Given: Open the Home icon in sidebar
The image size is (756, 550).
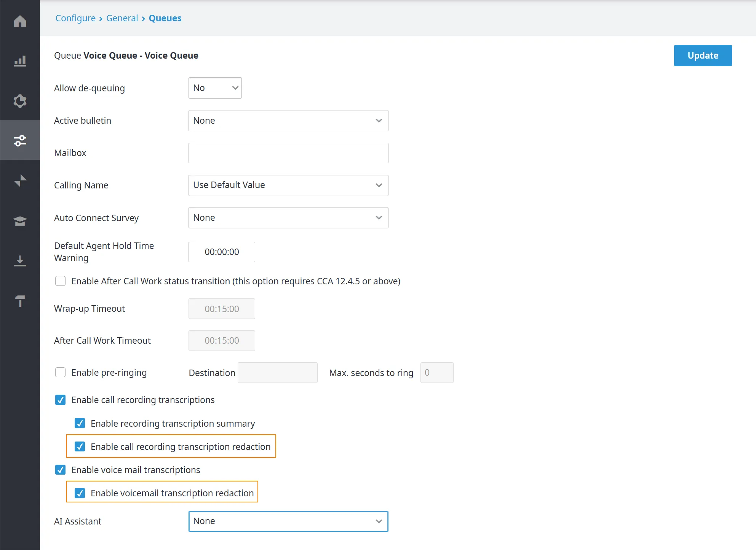Looking at the screenshot, I should tap(20, 21).
